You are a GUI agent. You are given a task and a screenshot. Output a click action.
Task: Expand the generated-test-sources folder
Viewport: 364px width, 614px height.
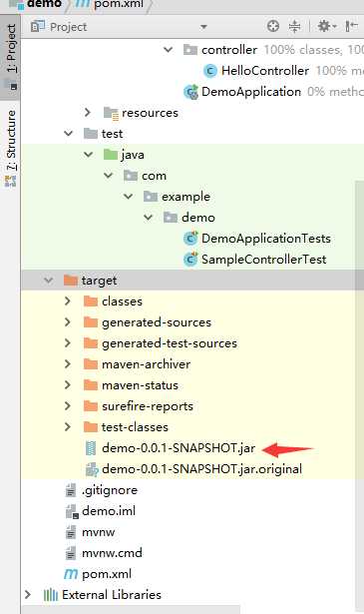coord(68,343)
